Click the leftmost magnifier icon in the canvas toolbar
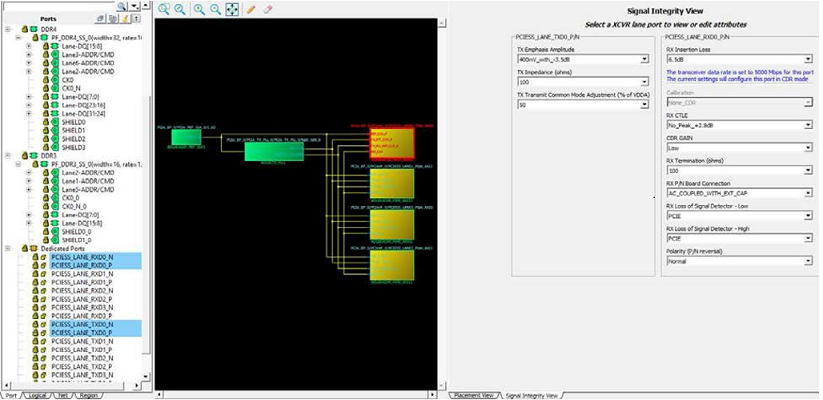 [164, 9]
